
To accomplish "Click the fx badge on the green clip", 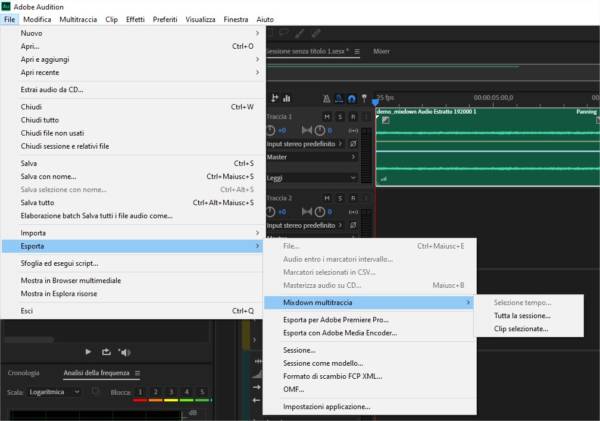I will click(x=386, y=121).
